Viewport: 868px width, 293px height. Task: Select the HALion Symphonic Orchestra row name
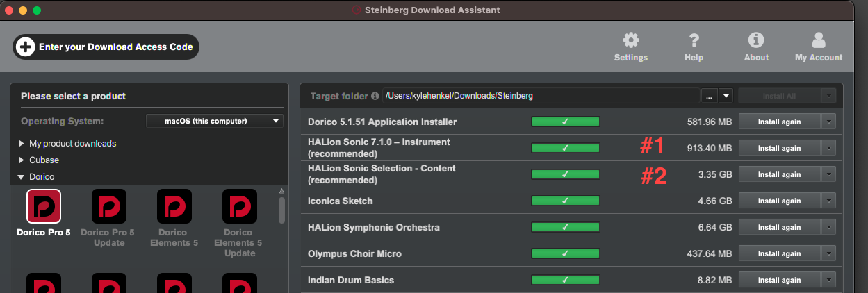pyautogui.click(x=374, y=227)
